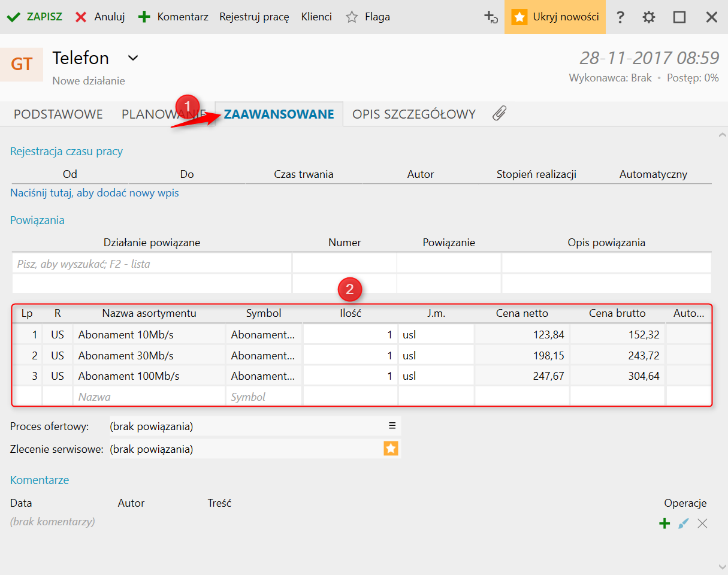
Task: Click the attachments paperclip icon
Action: point(499,114)
